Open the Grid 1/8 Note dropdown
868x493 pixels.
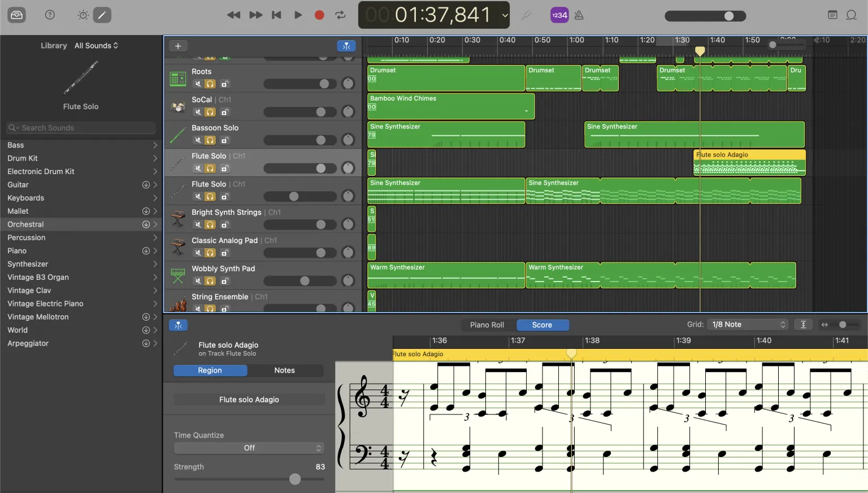(x=748, y=325)
